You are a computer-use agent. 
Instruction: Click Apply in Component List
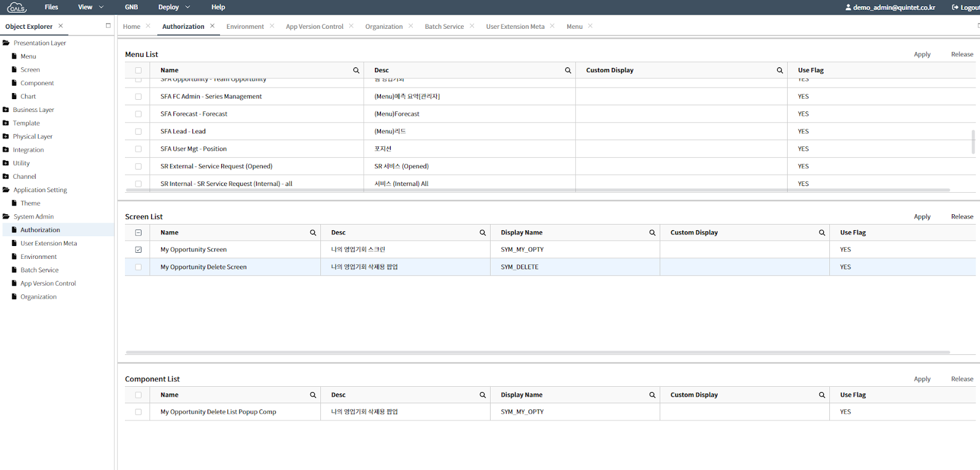922,379
